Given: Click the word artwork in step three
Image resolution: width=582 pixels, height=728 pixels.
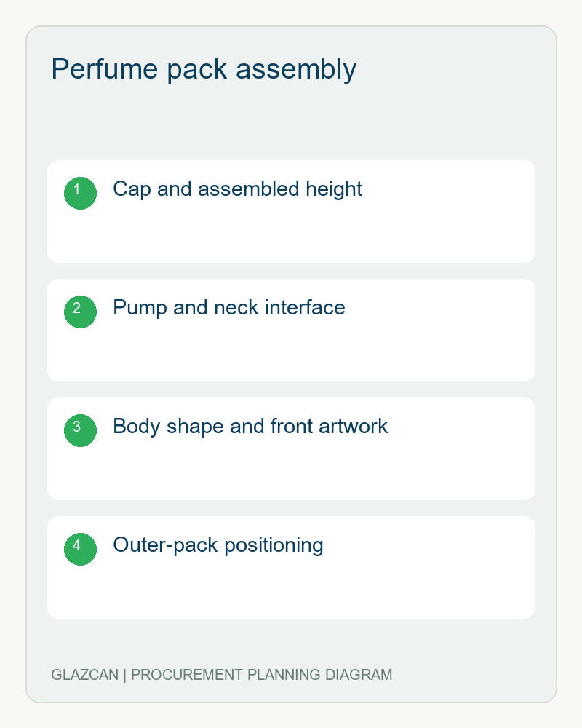Looking at the screenshot, I should click(353, 427).
